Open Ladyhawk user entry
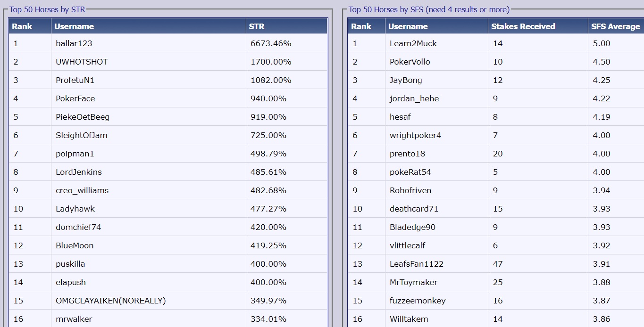This screenshot has height=327, width=644. [x=75, y=209]
